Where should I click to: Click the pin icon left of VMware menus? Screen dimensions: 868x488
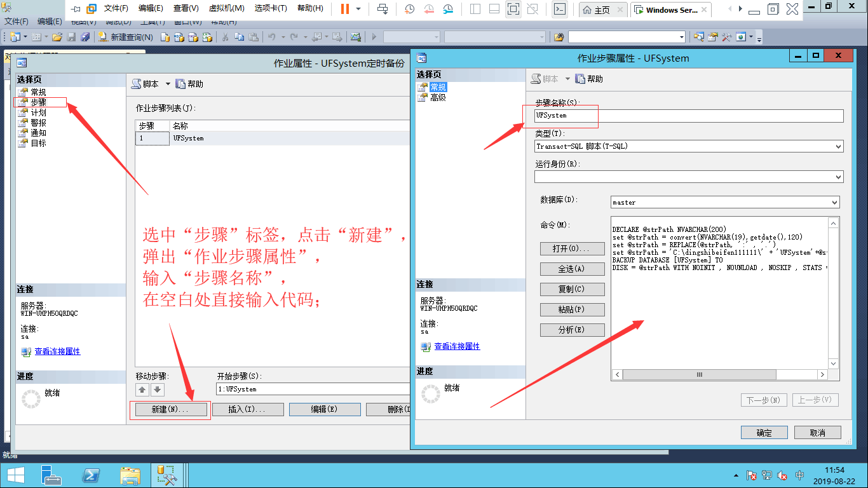point(76,9)
